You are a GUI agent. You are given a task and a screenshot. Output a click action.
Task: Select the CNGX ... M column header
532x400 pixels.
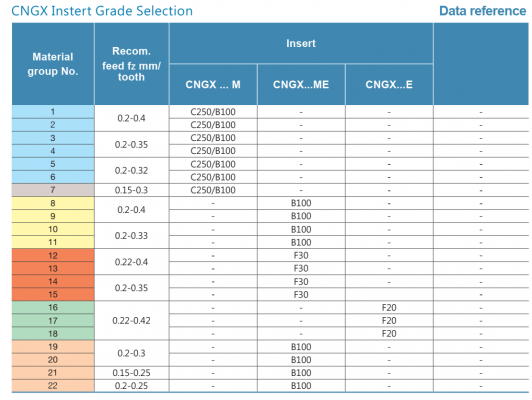(x=213, y=84)
